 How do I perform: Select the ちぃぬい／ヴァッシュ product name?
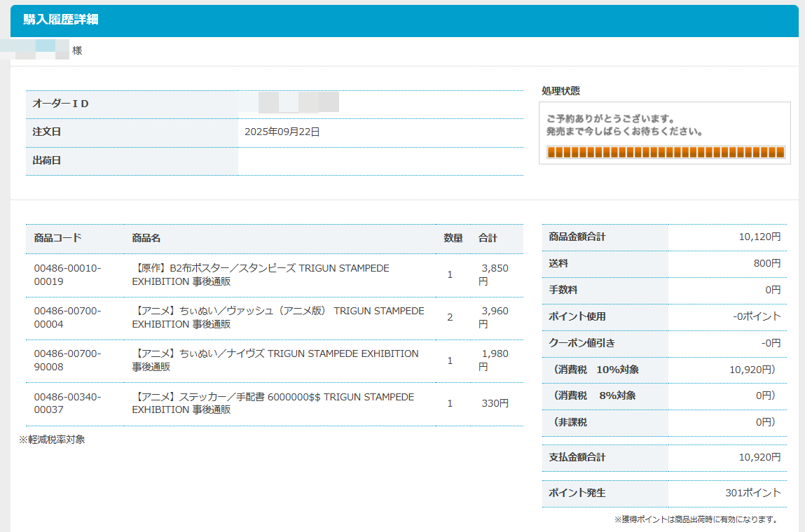click(277, 318)
